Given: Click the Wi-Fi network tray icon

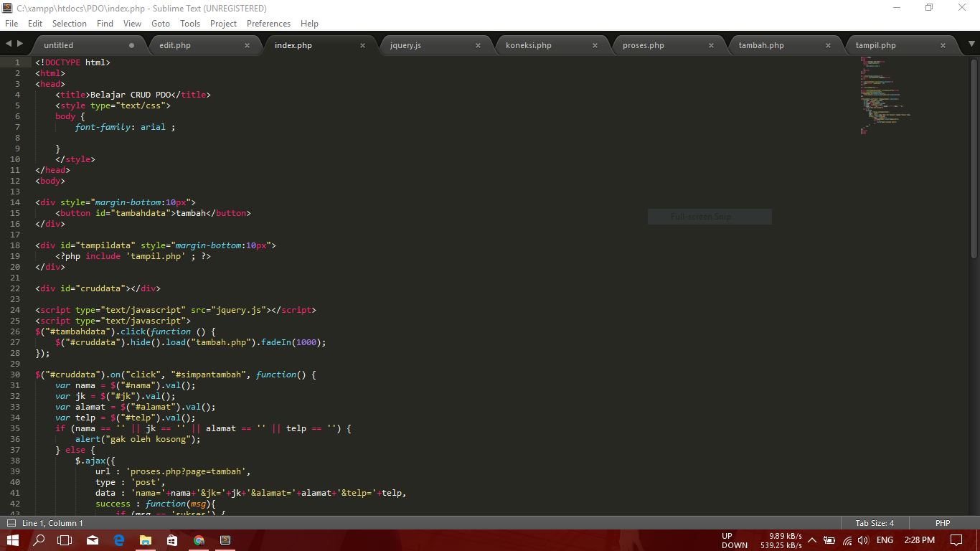Looking at the screenshot, I should click(847, 542).
